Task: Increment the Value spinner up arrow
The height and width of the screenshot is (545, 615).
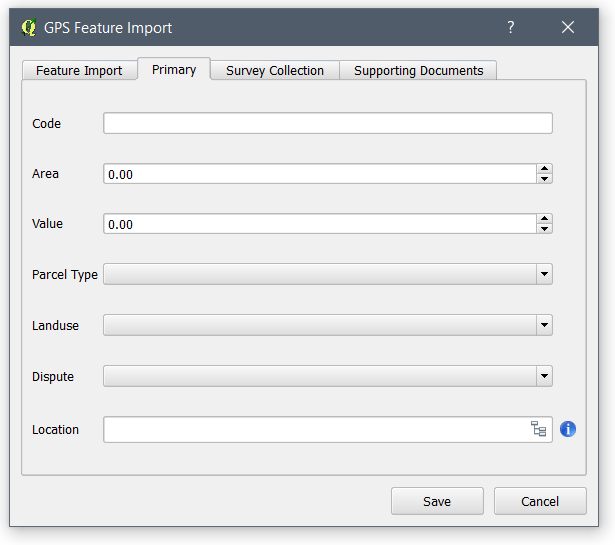Action: click(x=544, y=218)
